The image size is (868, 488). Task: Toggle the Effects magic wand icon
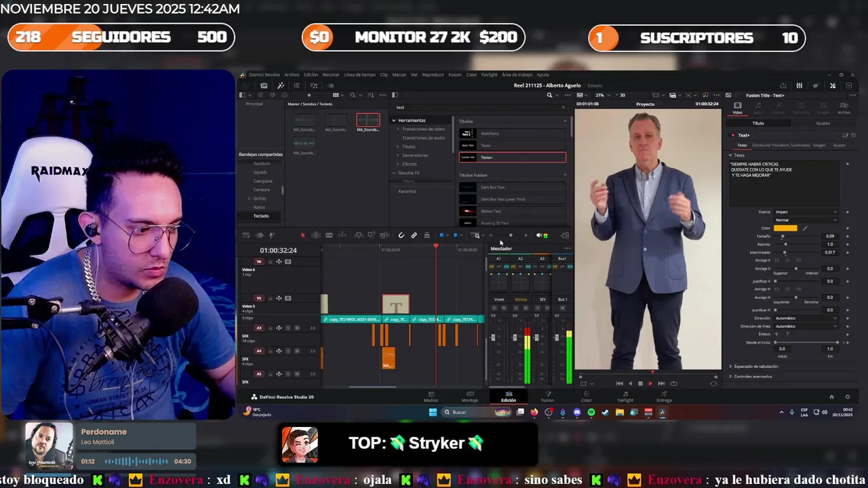tap(281, 85)
